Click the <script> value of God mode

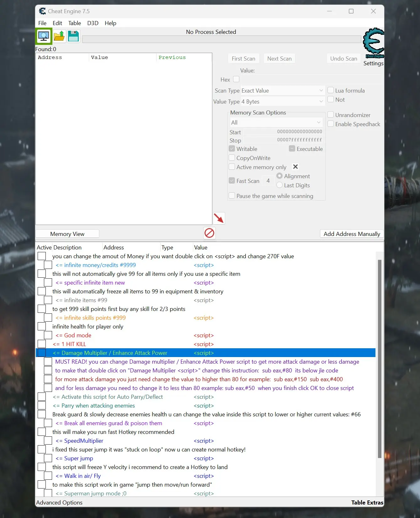pyautogui.click(x=204, y=335)
